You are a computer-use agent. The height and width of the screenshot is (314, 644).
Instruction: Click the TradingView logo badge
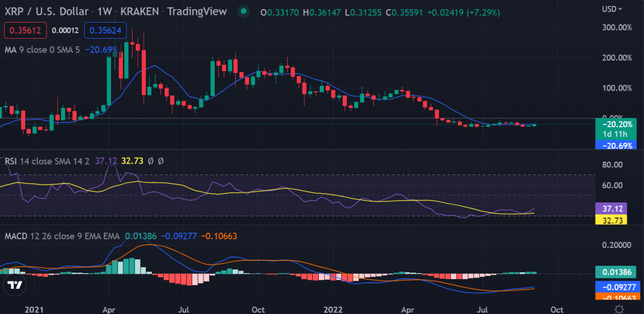pyautogui.click(x=16, y=285)
